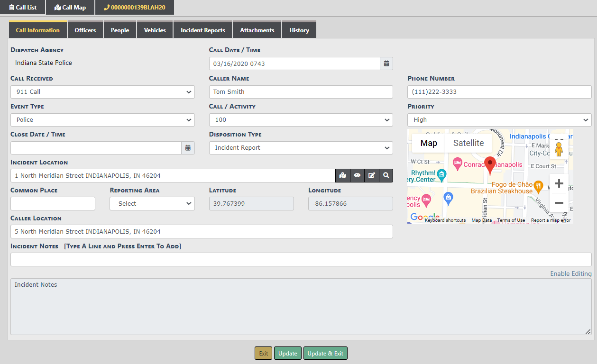Click into the Caller Name input field

pyautogui.click(x=301, y=92)
